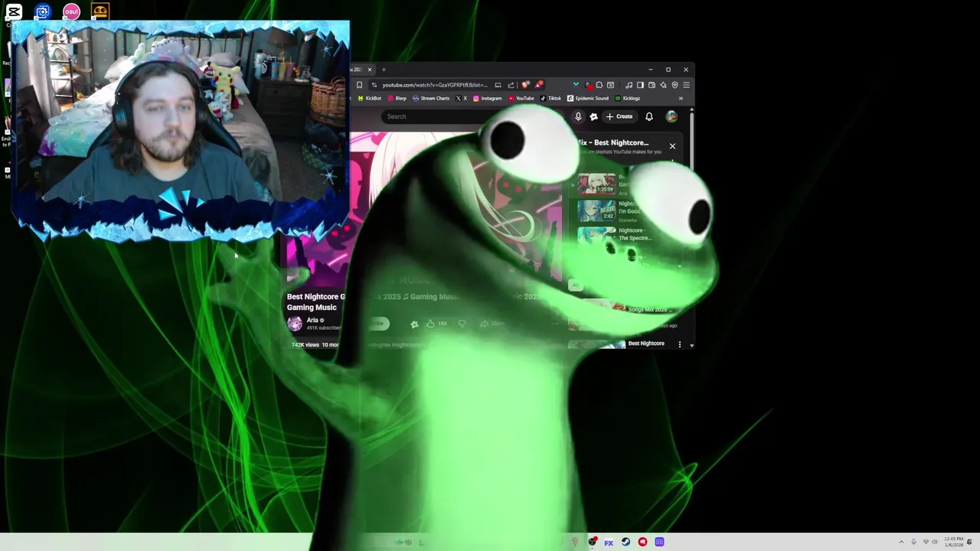Click the share page icon in the address bar
Screen dimensions: 980x551
pos(511,85)
